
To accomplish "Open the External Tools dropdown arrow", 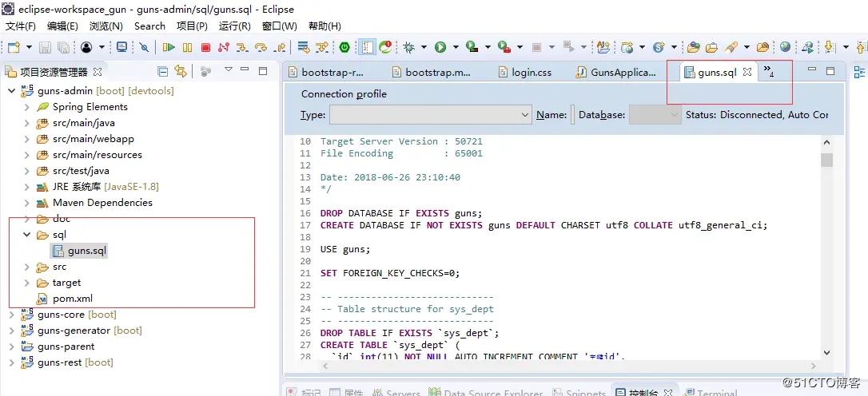I will point(520,48).
